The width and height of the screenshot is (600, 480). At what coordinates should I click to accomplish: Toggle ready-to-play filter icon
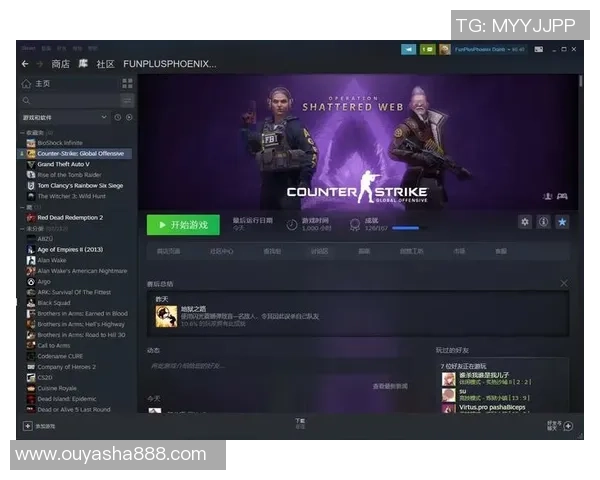click(x=129, y=118)
